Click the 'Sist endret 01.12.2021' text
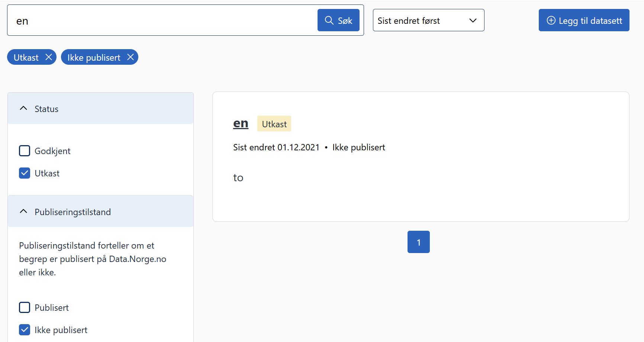 [x=276, y=147]
